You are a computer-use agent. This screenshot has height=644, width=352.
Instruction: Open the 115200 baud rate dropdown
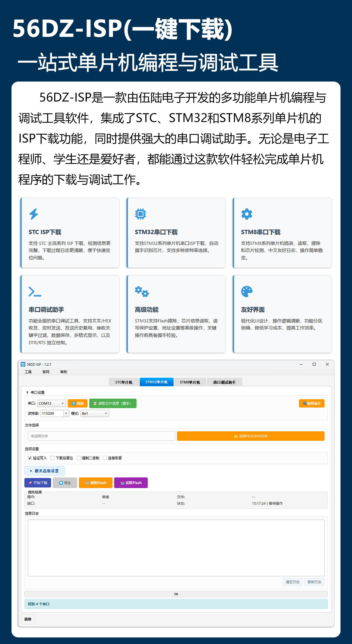(66, 413)
